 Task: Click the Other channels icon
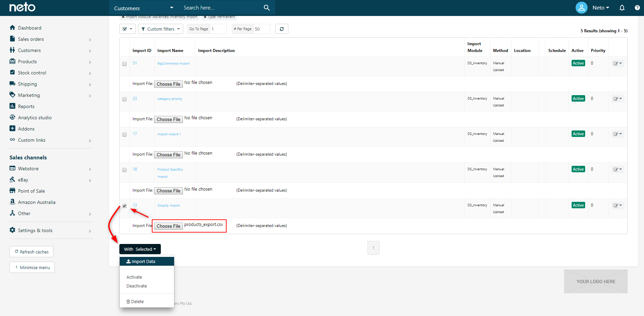tap(13, 213)
